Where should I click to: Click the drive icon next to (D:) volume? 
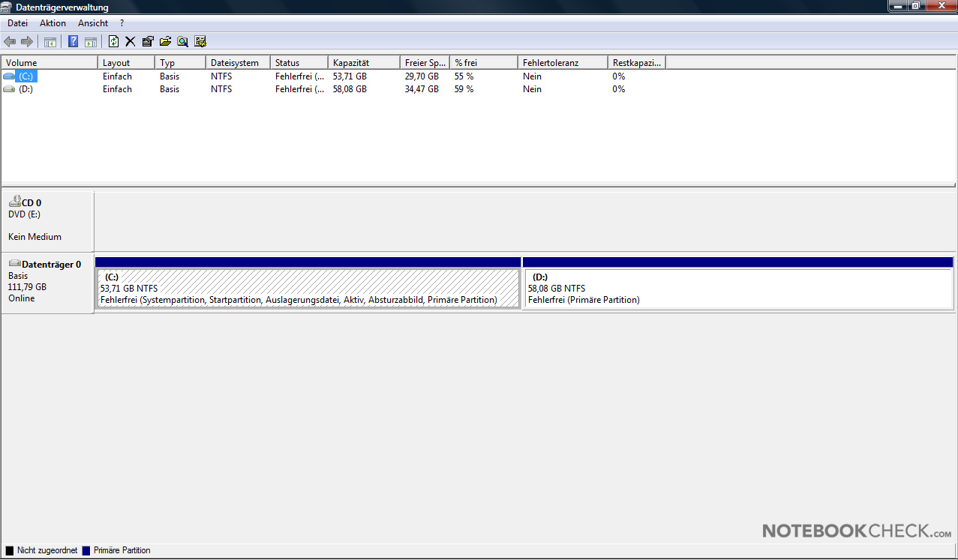(x=9, y=89)
